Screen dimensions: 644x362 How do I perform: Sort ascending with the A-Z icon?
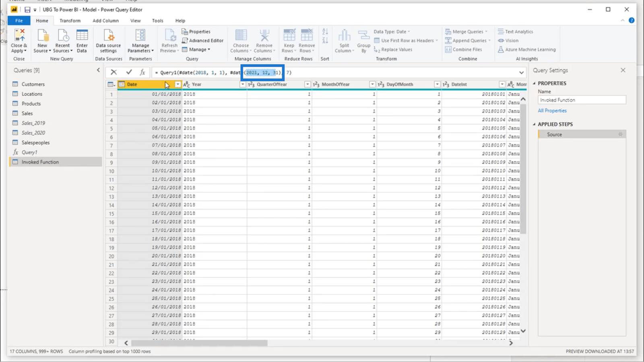325,31
